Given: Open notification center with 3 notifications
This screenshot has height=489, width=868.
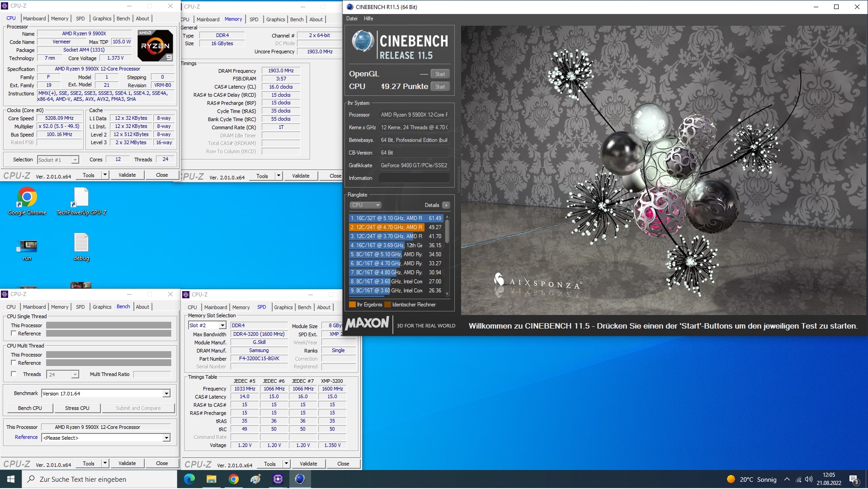Looking at the screenshot, I should (854, 480).
